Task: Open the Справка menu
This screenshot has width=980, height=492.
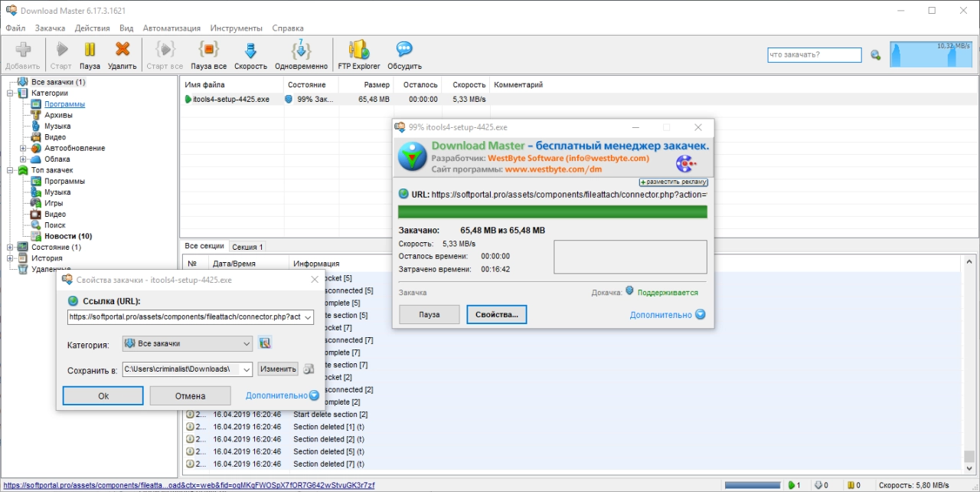Action: 288,28
